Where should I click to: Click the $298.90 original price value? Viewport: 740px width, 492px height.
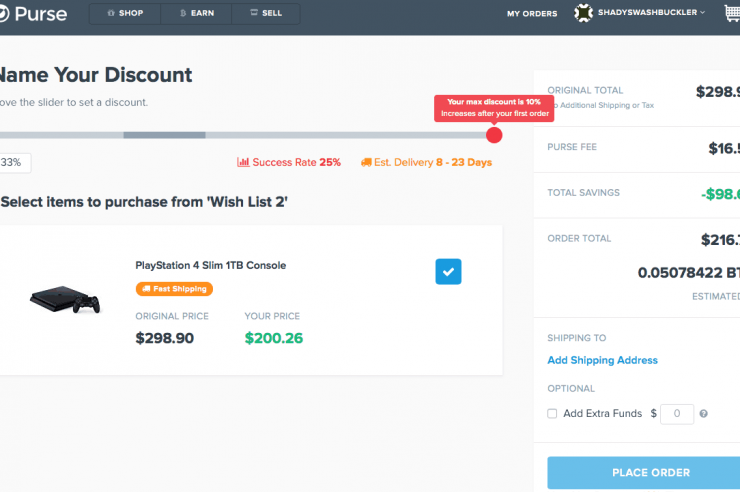point(165,338)
